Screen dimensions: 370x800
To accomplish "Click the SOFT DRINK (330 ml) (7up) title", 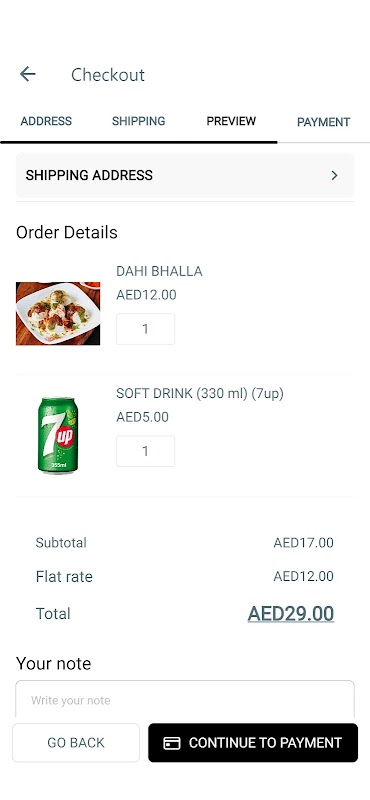I will pyautogui.click(x=200, y=393).
